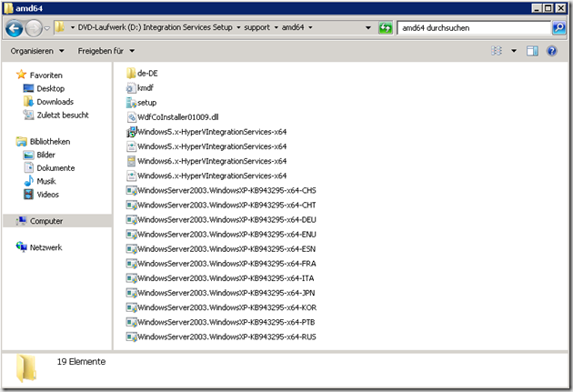The image size is (573, 392).
Task: Open the 'Freigeben für' menu
Action: 106,51
